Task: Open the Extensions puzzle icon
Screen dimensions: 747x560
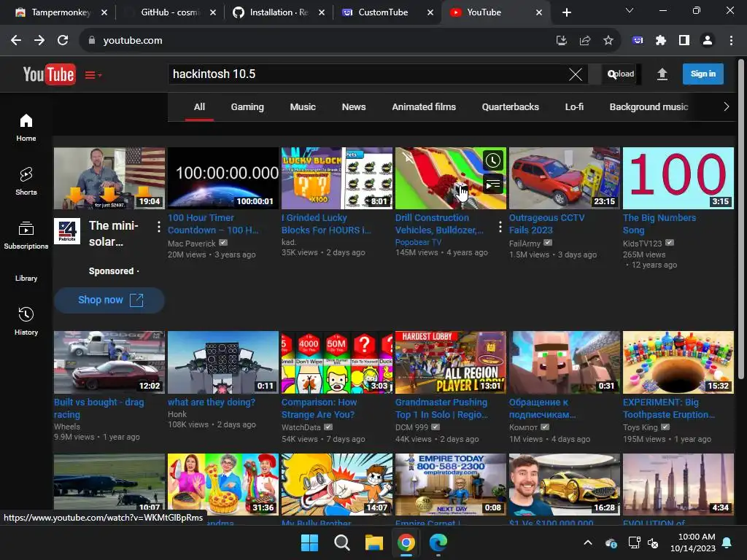Action: point(661,41)
